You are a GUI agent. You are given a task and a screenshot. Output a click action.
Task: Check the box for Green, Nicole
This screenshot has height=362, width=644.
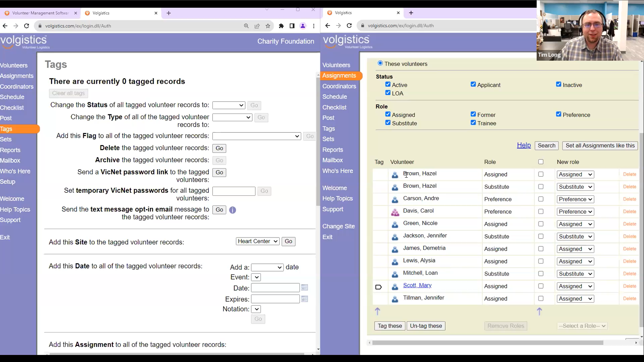click(x=541, y=224)
